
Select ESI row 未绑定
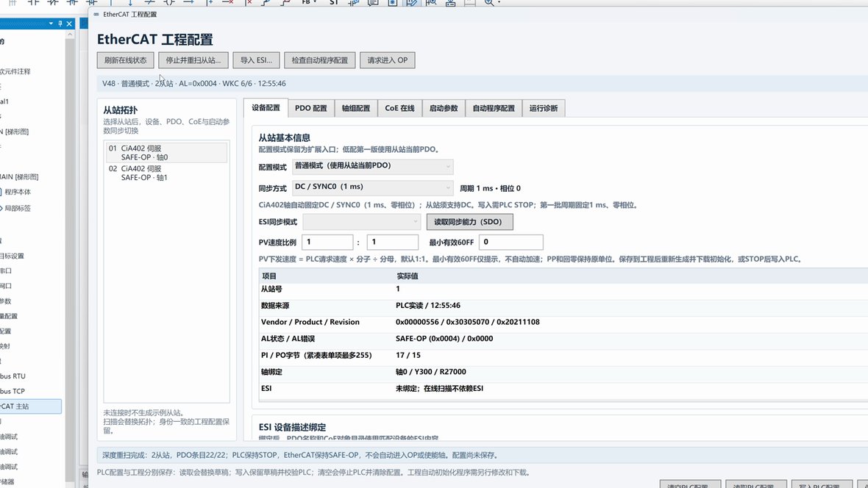pyautogui.click(x=563, y=388)
